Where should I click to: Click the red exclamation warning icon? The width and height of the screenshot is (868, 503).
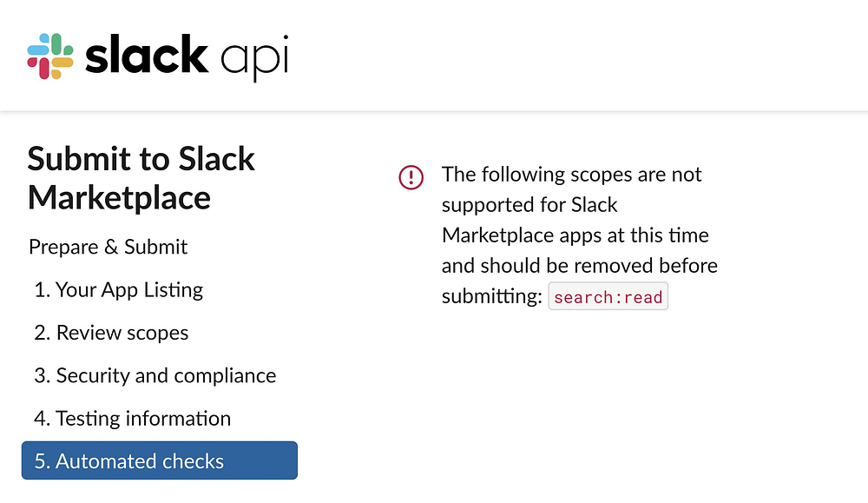pos(411,177)
